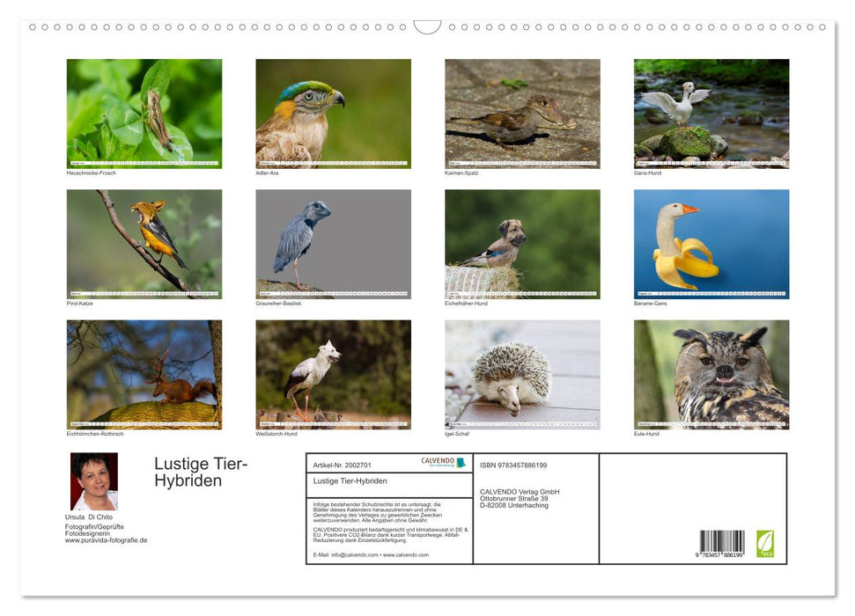Open the Graureiher-Basilisk image
The width and height of the screenshot is (855, 616).
pos(332,242)
